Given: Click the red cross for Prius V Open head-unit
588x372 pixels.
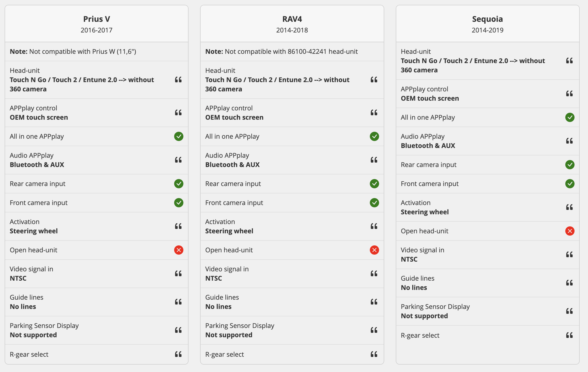Looking at the screenshot, I should [179, 250].
